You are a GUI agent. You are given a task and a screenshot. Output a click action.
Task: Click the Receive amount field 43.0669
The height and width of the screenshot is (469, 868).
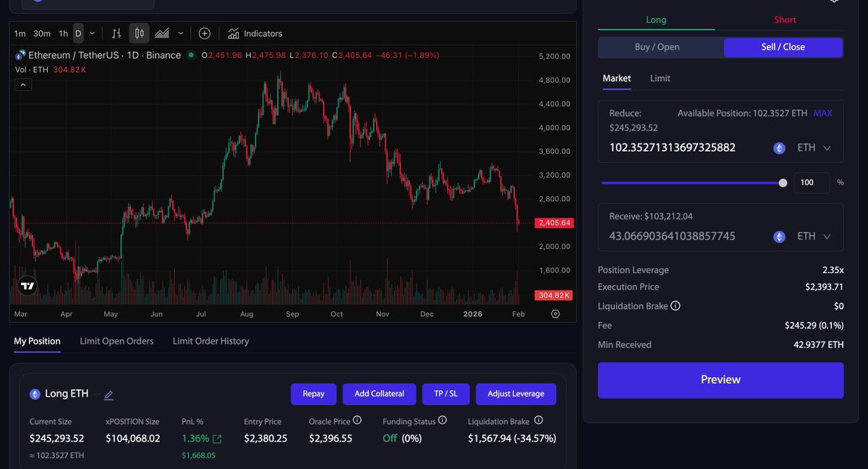[672, 237]
